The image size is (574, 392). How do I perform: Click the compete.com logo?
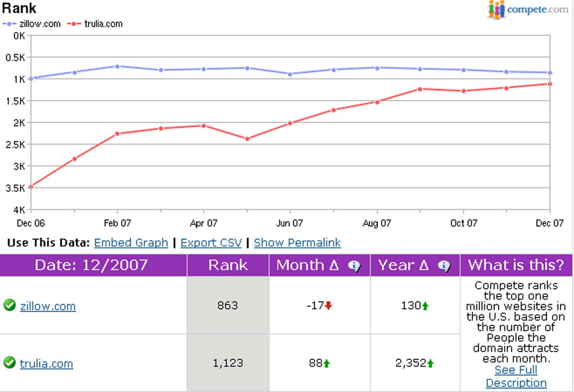tap(528, 9)
